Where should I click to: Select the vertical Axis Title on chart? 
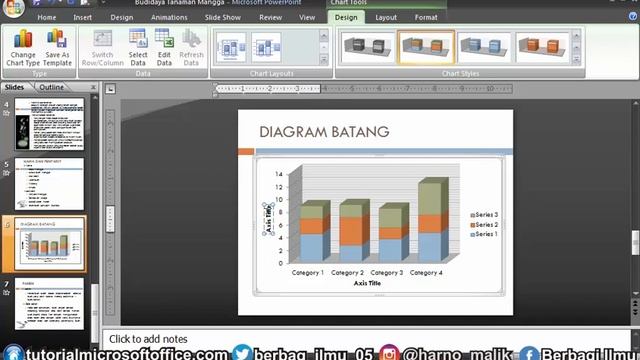click(x=268, y=219)
